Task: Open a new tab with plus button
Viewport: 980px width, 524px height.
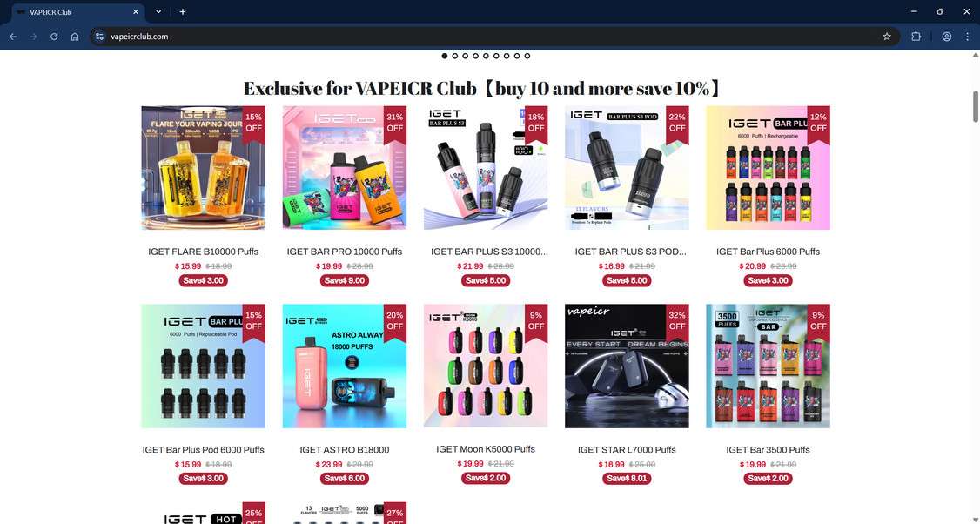Action: (183, 12)
